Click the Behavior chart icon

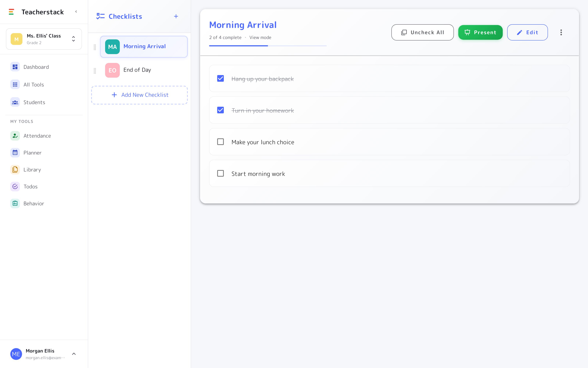tap(15, 204)
